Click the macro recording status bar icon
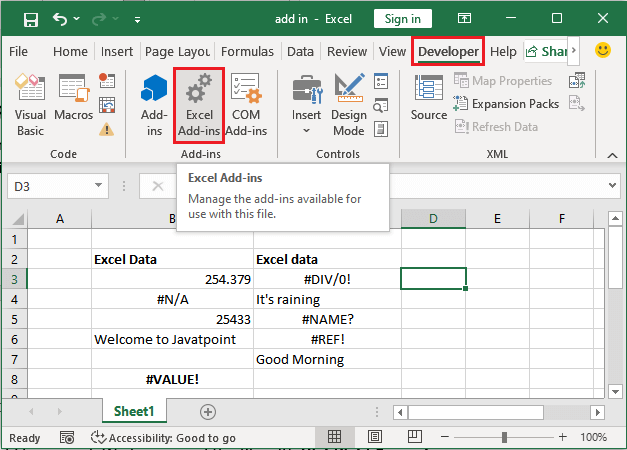The width and height of the screenshot is (627, 450). (x=67, y=438)
